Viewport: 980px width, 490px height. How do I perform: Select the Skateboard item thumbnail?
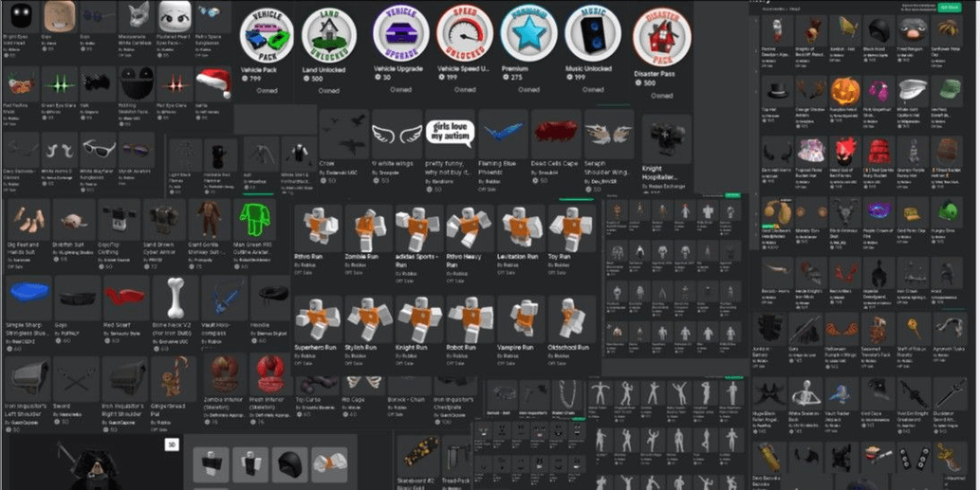tap(416, 455)
